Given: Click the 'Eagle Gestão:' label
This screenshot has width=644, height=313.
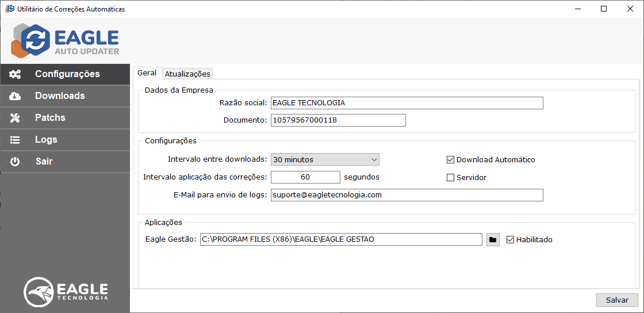Looking at the screenshot, I should click(x=171, y=239).
